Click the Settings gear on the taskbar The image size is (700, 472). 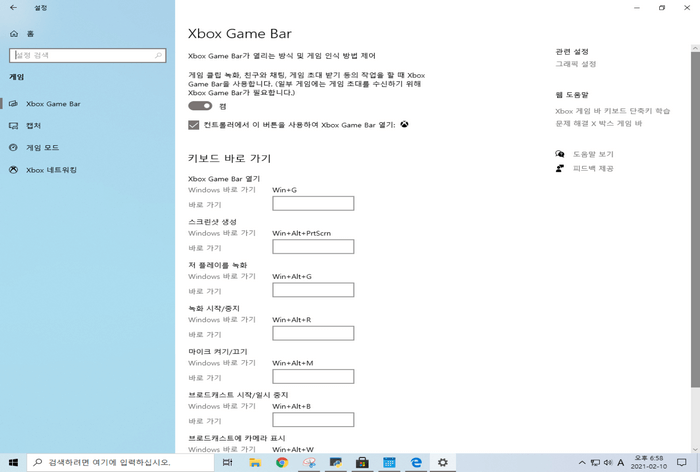click(443, 463)
